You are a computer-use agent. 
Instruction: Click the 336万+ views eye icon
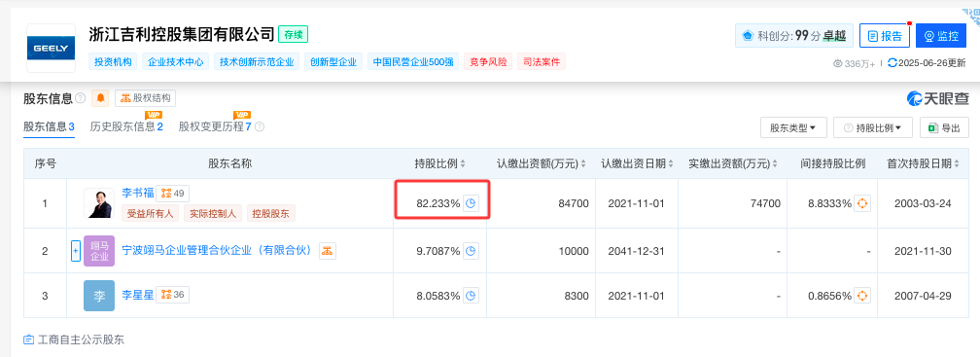click(838, 63)
